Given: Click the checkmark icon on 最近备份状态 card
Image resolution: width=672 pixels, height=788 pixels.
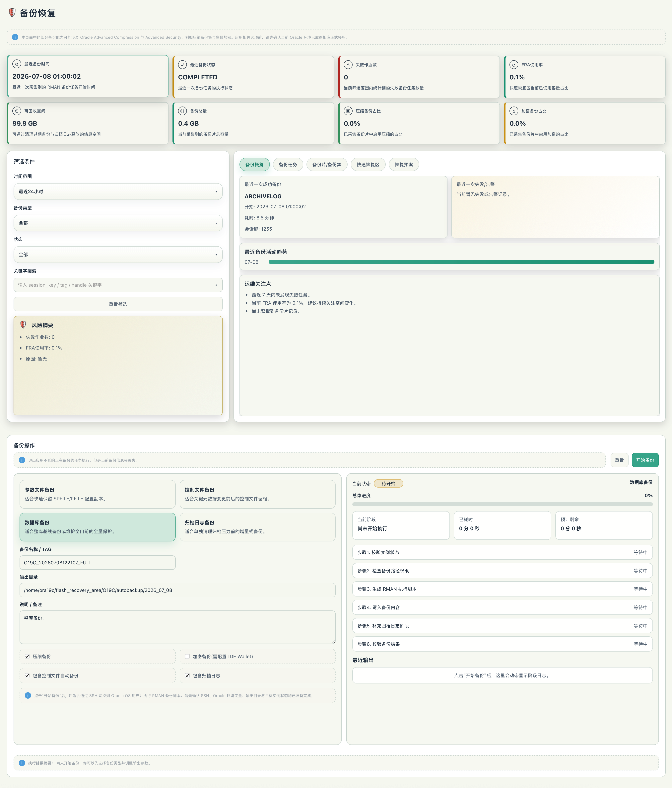Looking at the screenshot, I should pos(182,65).
